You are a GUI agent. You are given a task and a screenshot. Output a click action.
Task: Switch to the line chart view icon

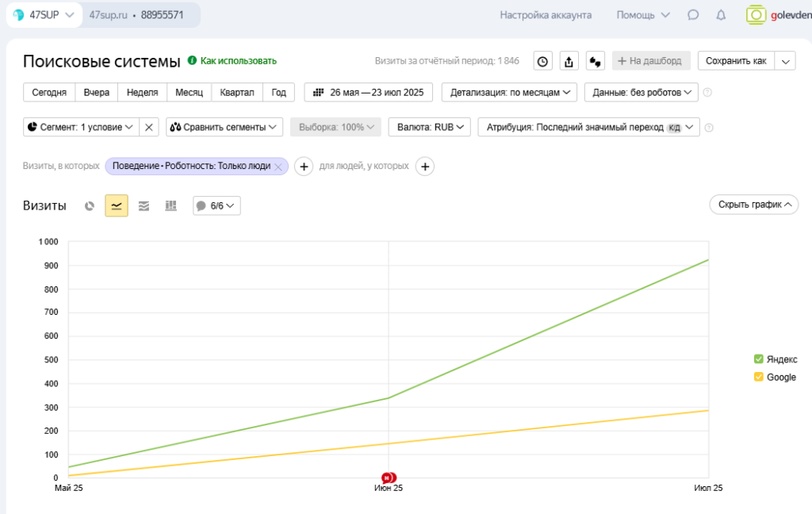click(117, 206)
